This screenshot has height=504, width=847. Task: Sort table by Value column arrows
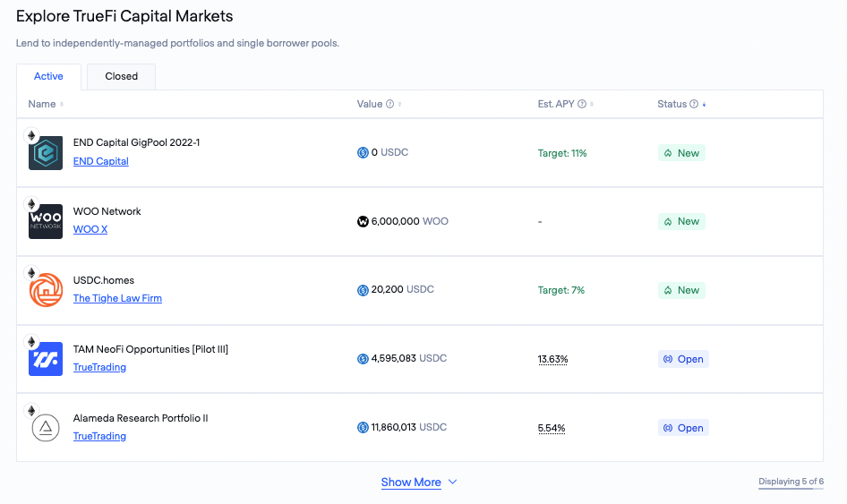pyautogui.click(x=399, y=104)
